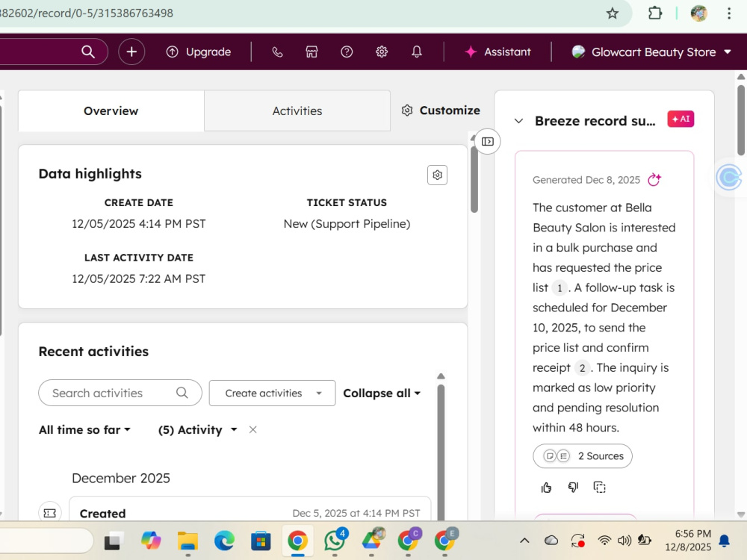
Task: Open Microsoft Store from taskbar
Action: coord(261,541)
